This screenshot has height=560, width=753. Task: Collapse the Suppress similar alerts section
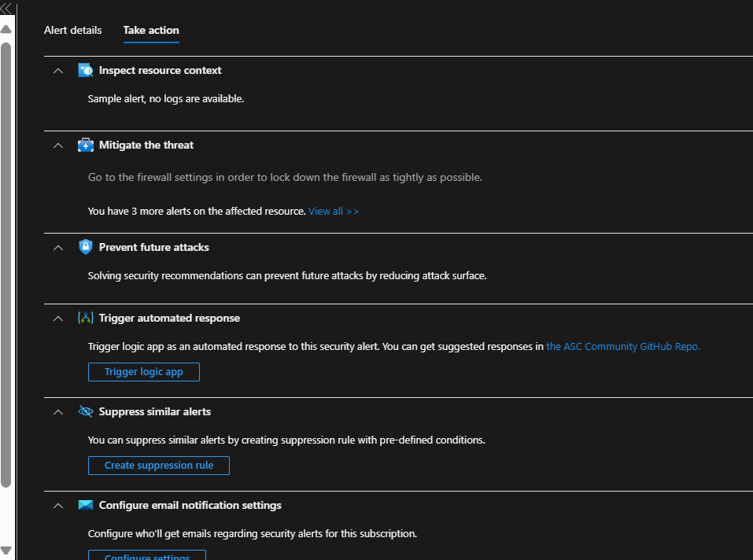57,411
